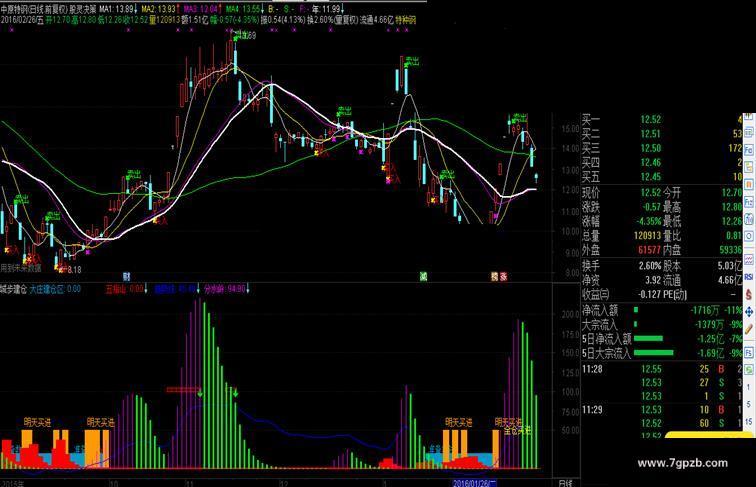Screen dimensions: 756x487
Task: Click the red 涨 marker below chart
Action: [x=503, y=276]
